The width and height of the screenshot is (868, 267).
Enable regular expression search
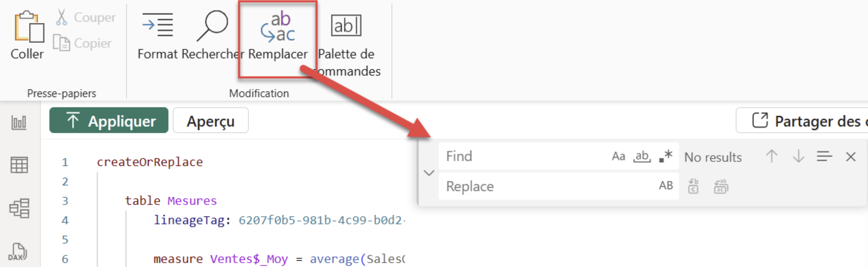click(666, 156)
